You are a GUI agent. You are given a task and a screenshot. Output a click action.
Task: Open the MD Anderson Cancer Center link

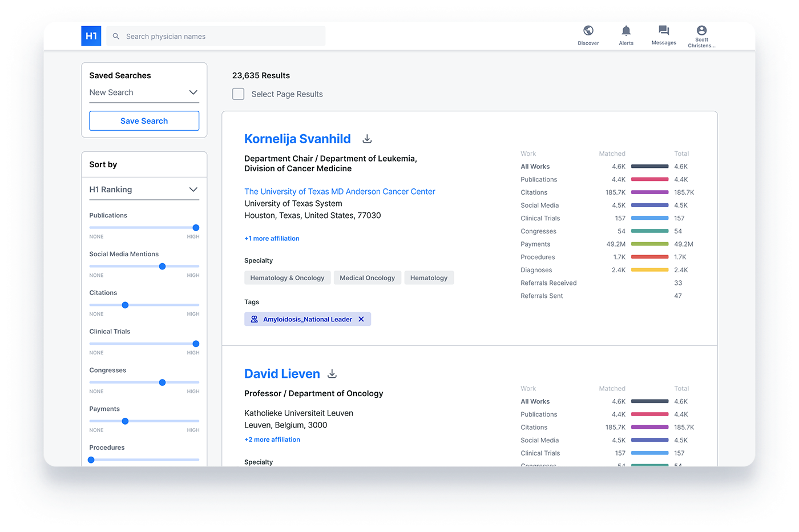pos(340,192)
